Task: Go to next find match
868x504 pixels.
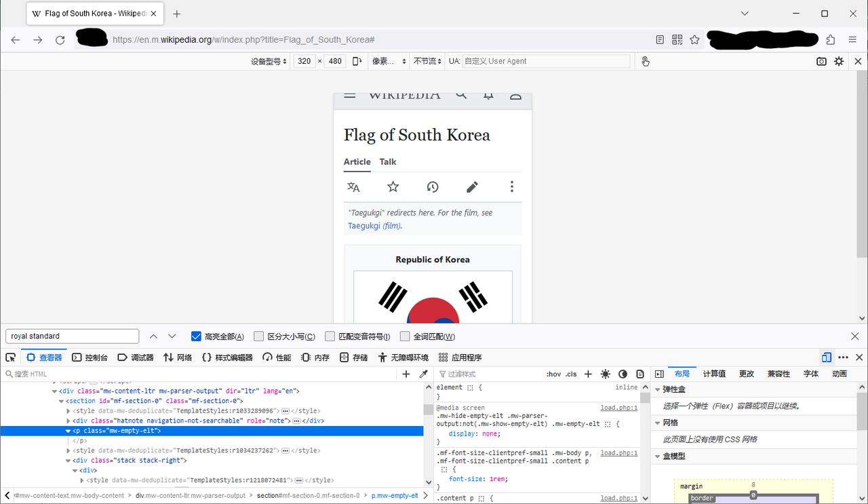Action: pyautogui.click(x=172, y=336)
